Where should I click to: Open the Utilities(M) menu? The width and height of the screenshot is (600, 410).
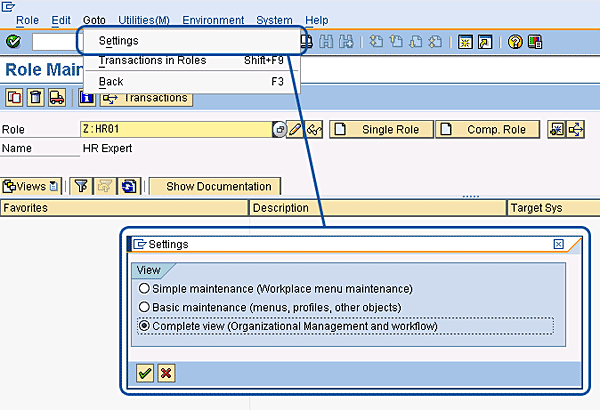coord(144,20)
